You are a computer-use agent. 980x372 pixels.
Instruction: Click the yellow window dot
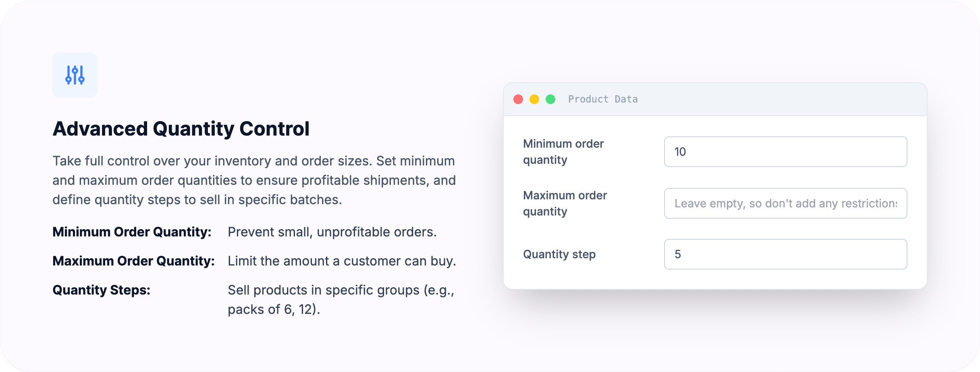(x=534, y=99)
